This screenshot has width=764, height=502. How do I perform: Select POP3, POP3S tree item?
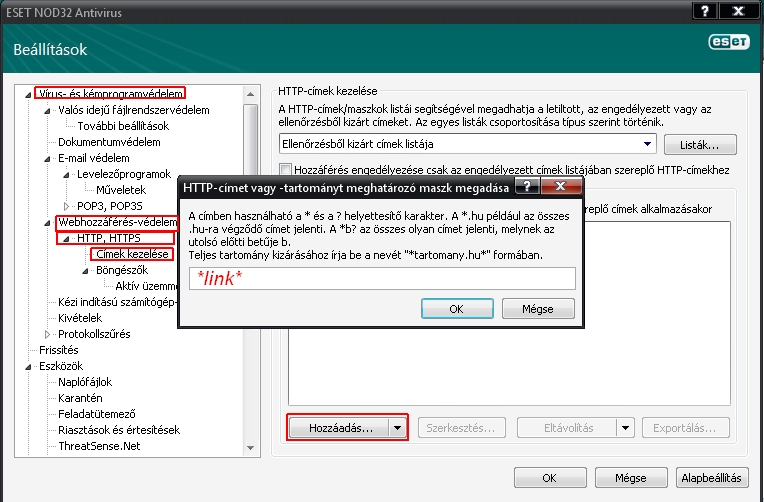tap(110, 206)
